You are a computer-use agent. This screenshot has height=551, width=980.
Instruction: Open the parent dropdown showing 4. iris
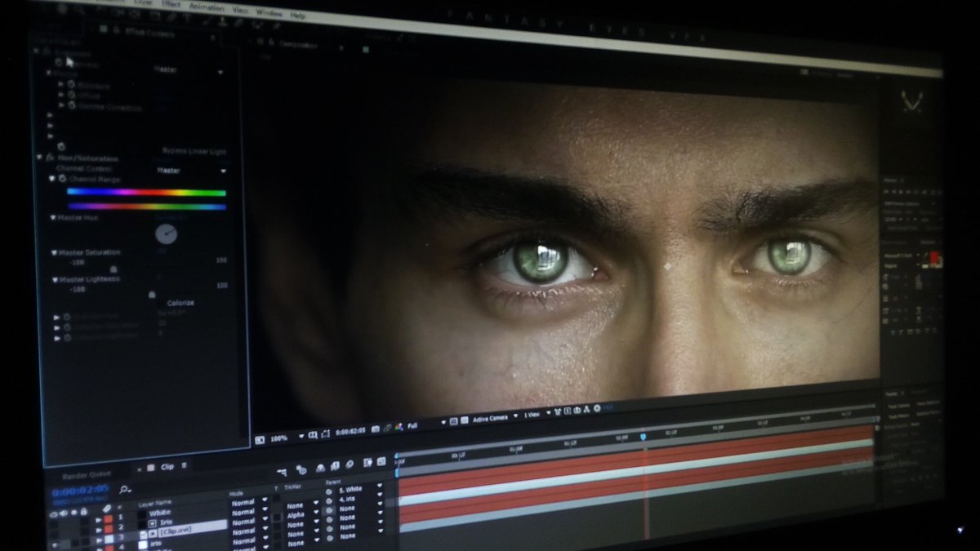tap(360, 498)
